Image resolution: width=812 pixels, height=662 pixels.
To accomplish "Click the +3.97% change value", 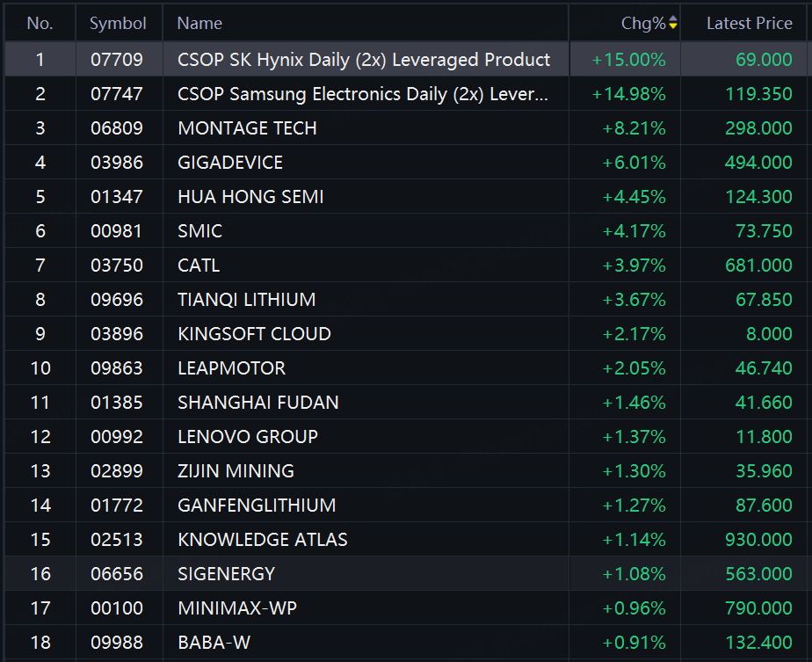I will point(634,266).
